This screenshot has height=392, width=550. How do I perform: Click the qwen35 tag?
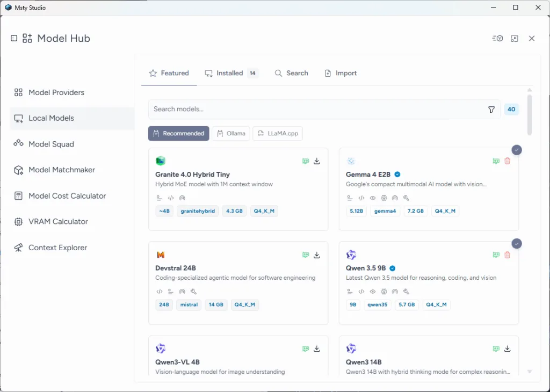point(378,304)
